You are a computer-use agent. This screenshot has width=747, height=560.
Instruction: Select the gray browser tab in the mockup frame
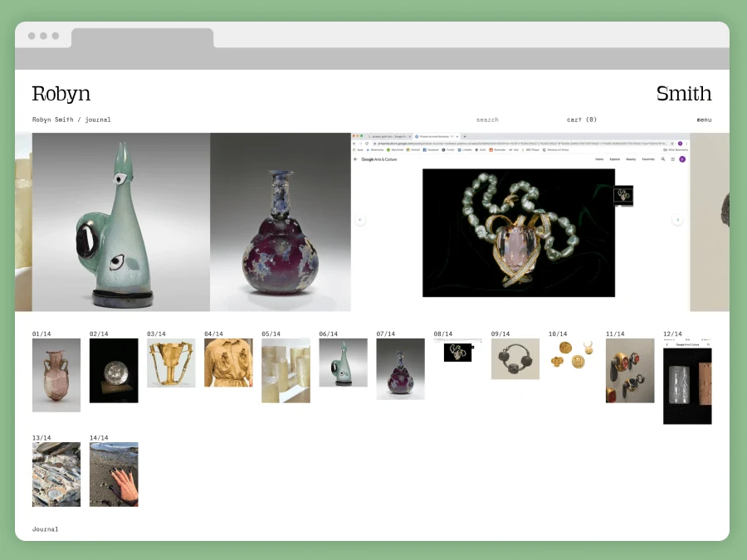coord(143,37)
